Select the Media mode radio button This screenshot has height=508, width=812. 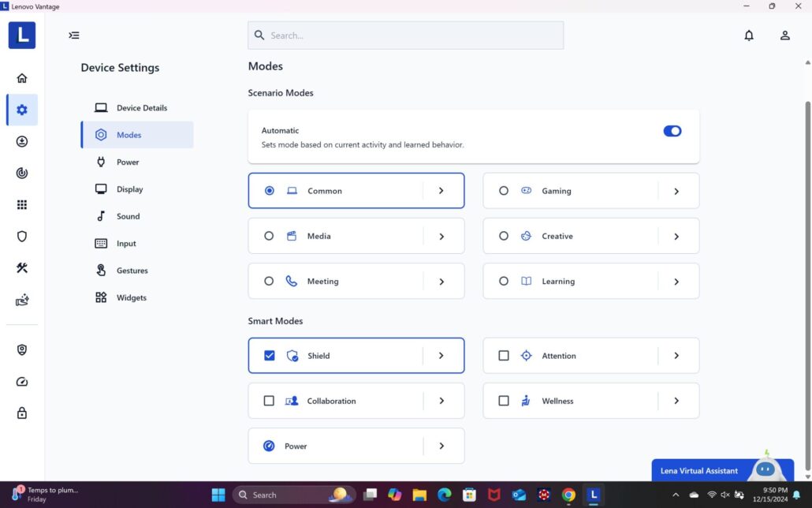(269, 236)
